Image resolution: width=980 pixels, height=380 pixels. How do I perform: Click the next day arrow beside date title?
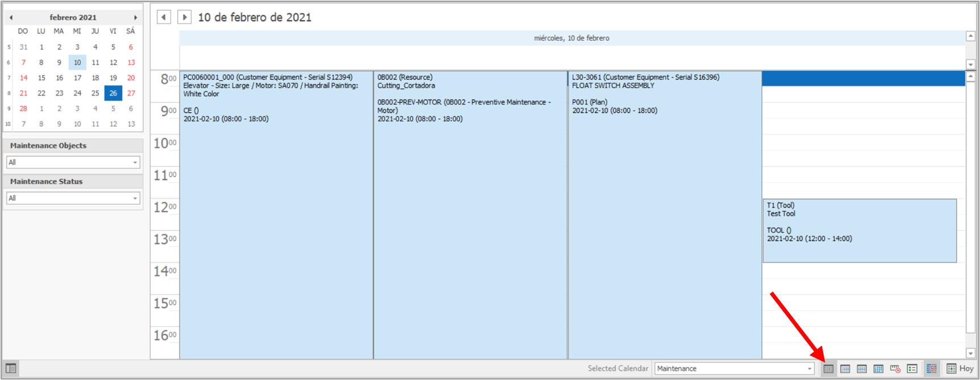click(x=185, y=17)
